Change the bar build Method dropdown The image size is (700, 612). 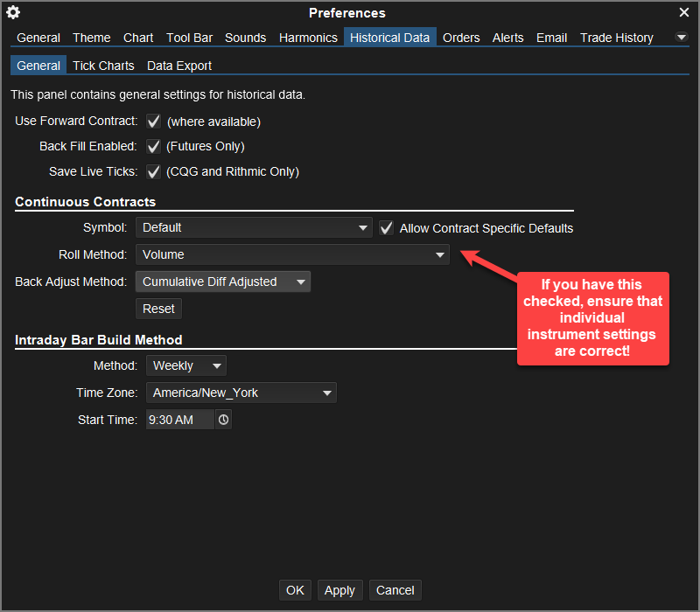pyautogui.click(x=185, y=365)
